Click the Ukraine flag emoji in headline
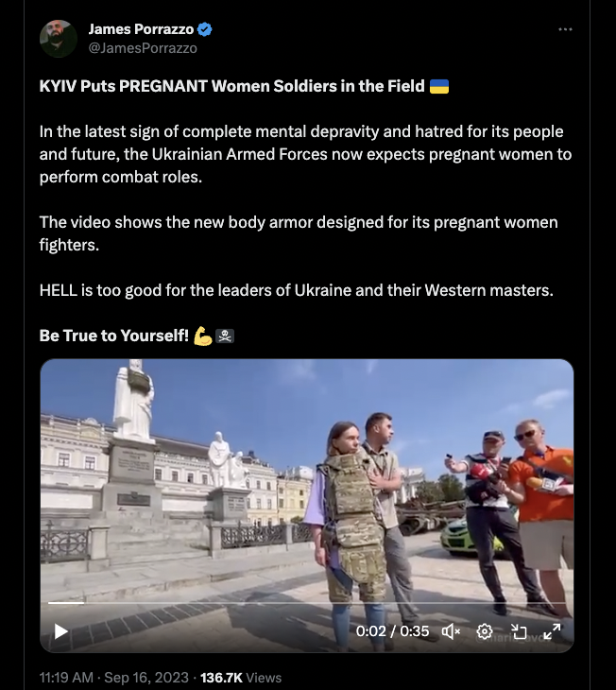 [x=438, y=86]
